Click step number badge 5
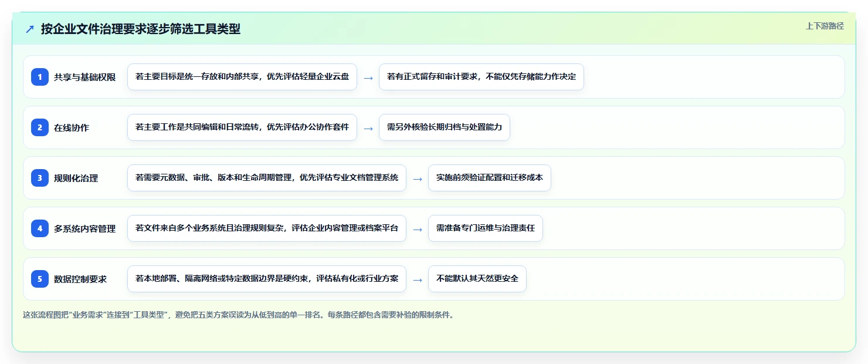 (40, 279)
